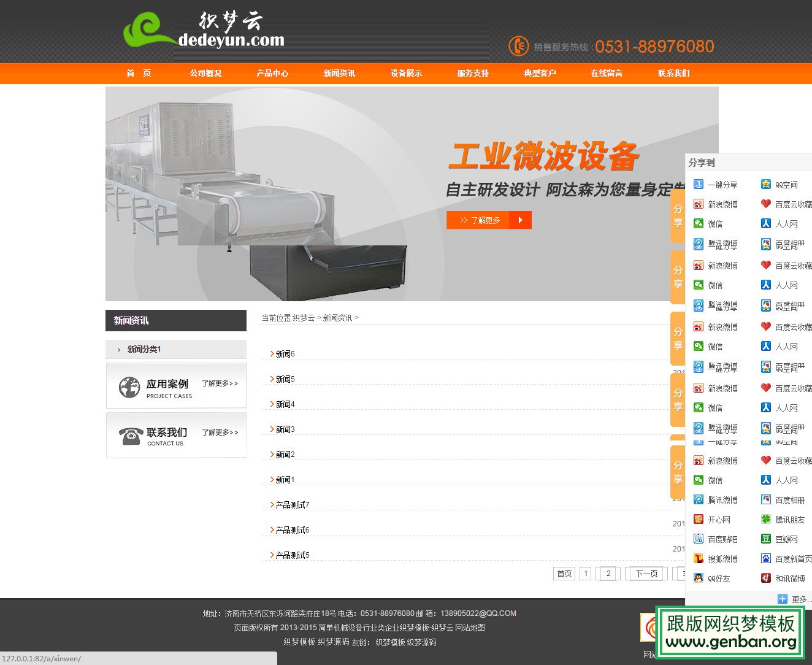Open 典型客户 navigation item

(540, 73)
